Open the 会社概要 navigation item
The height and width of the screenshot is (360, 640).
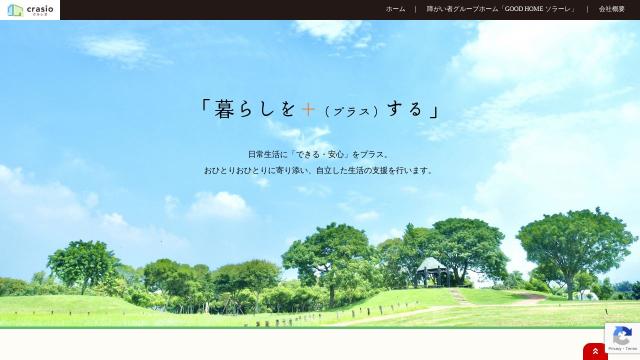(x=611, y=9)
